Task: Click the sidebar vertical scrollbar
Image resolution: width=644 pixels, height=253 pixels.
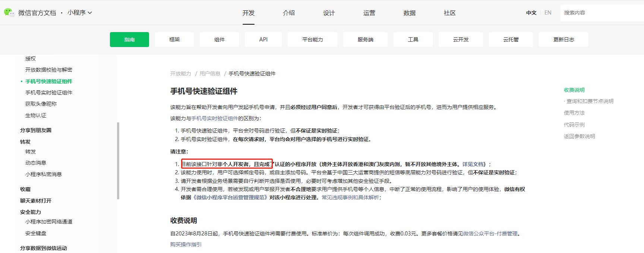Action: click(x=118, y=161)
